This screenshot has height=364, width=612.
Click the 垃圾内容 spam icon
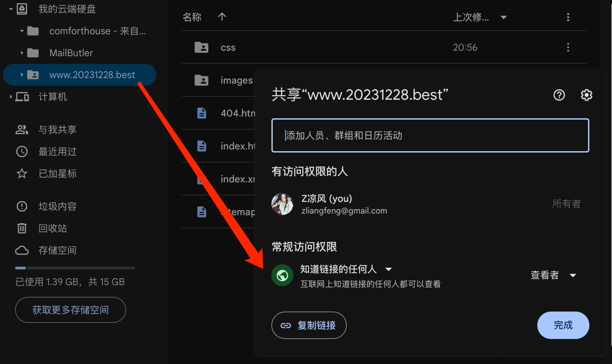[22, 206]
